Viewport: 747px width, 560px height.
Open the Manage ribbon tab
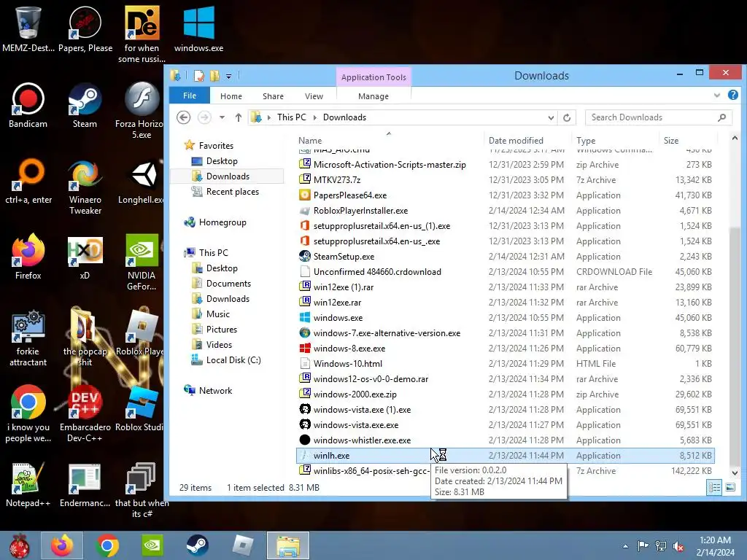[373, 96]
